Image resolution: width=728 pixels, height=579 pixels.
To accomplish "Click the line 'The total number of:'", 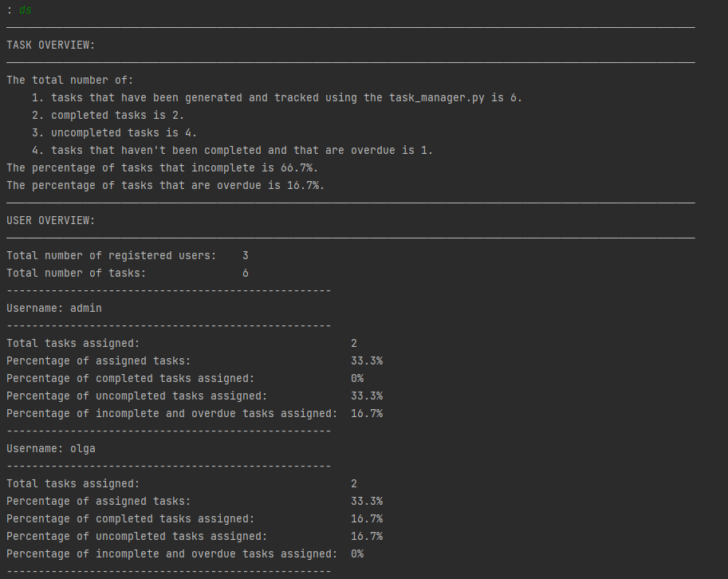I will tap(69, 81).
